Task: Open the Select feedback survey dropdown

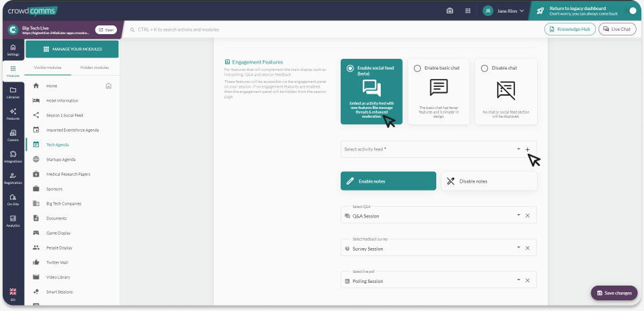Action: coord(518,248)
